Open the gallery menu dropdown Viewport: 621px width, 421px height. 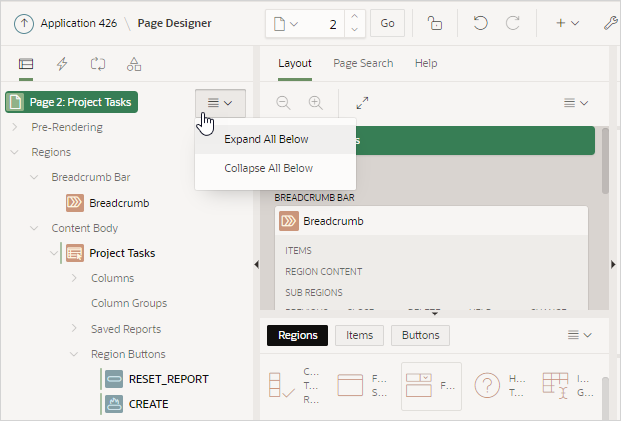(x=579, y=335)
